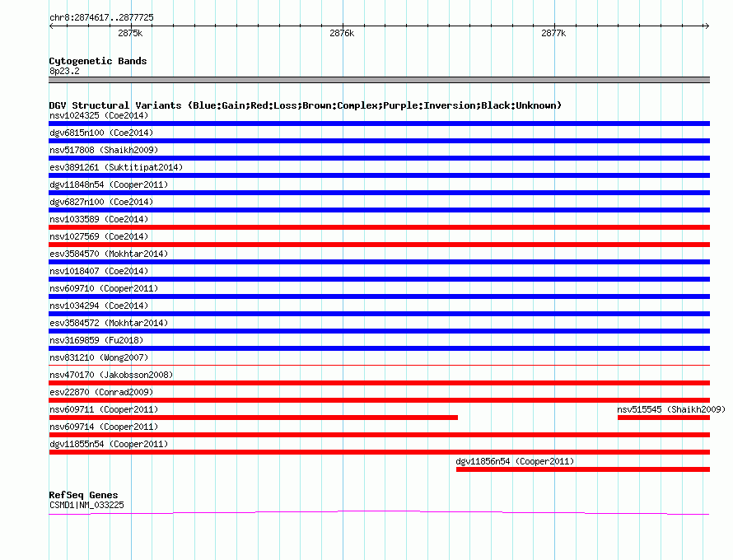This screenshot has height=560, width=733.
Task: Click the left arrow of the ruler
Action: (x=51, y=26)
